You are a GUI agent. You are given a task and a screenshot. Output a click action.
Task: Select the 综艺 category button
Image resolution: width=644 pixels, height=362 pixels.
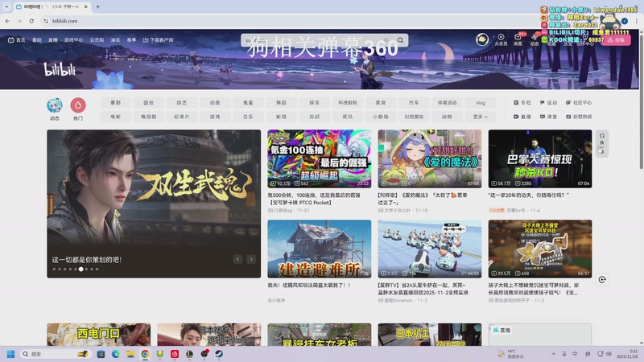[x=182, y=103]
